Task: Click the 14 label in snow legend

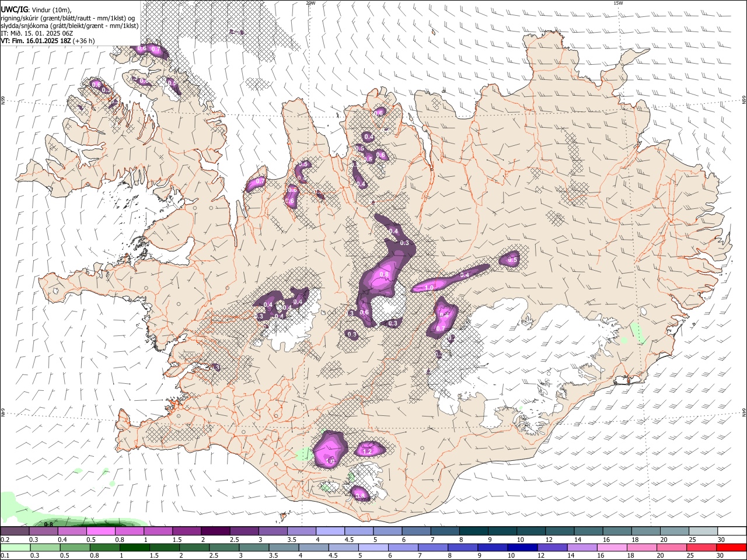Action: (x=577, y=540)
